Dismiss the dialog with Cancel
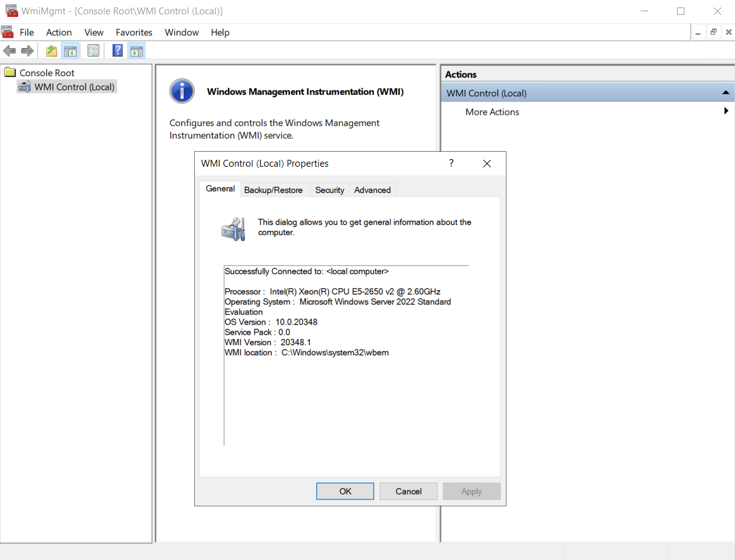735x560 pixels. 408,491
